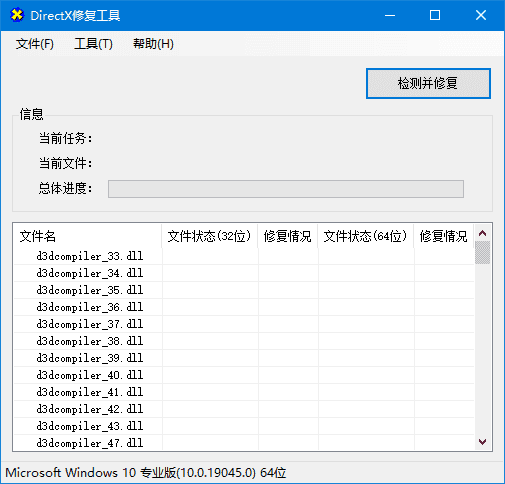Close the DirectX修复工具 window

tap(481, 15)
